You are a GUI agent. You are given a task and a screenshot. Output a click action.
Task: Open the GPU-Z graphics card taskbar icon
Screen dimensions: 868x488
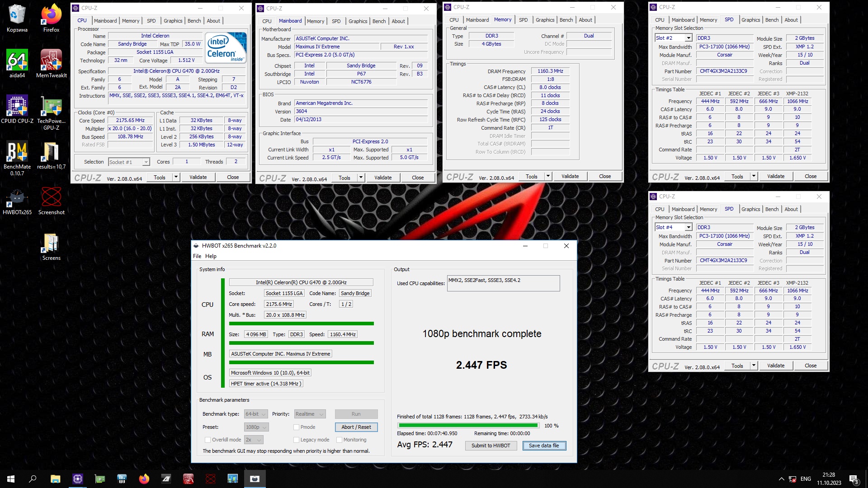coord(99,479)
